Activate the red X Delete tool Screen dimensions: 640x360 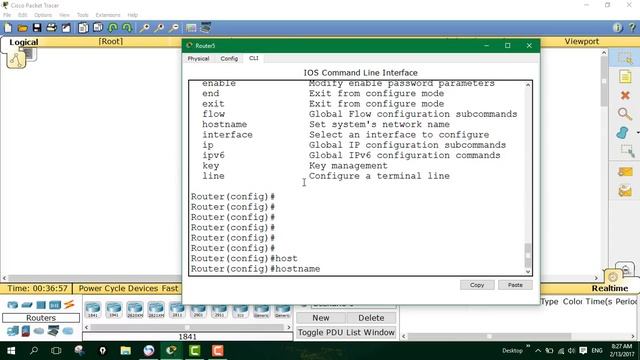tap(625, 96)
